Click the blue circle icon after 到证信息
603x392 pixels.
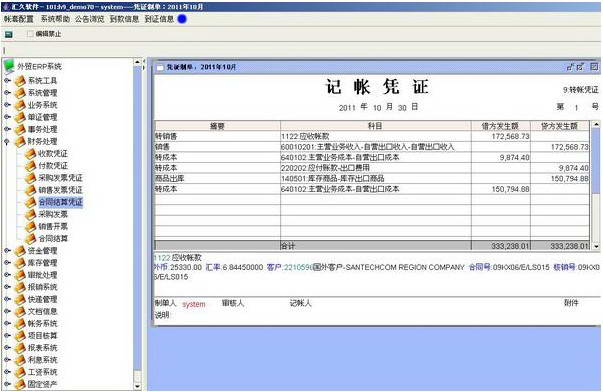[182, 19]
